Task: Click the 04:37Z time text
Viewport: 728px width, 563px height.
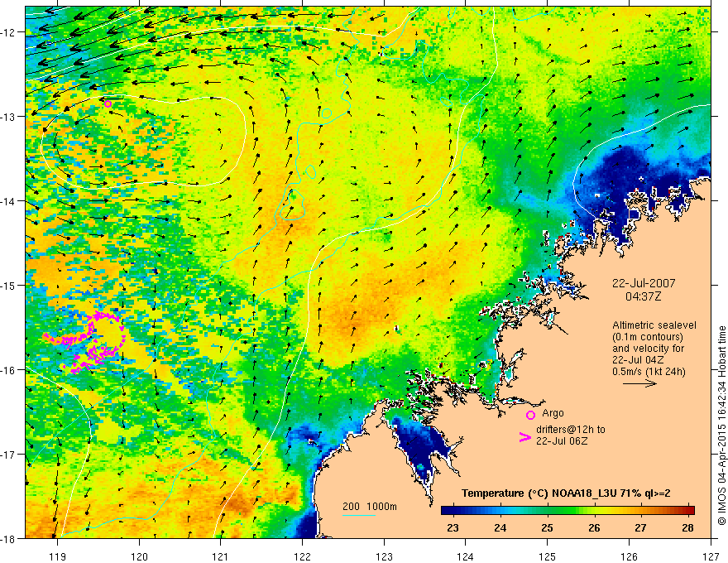Action: coord(643,296)
